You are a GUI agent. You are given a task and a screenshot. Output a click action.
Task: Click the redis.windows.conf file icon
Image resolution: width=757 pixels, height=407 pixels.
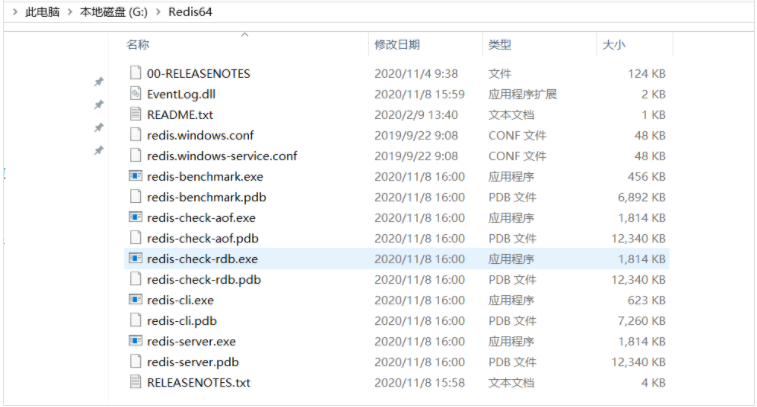click(136, 135)
